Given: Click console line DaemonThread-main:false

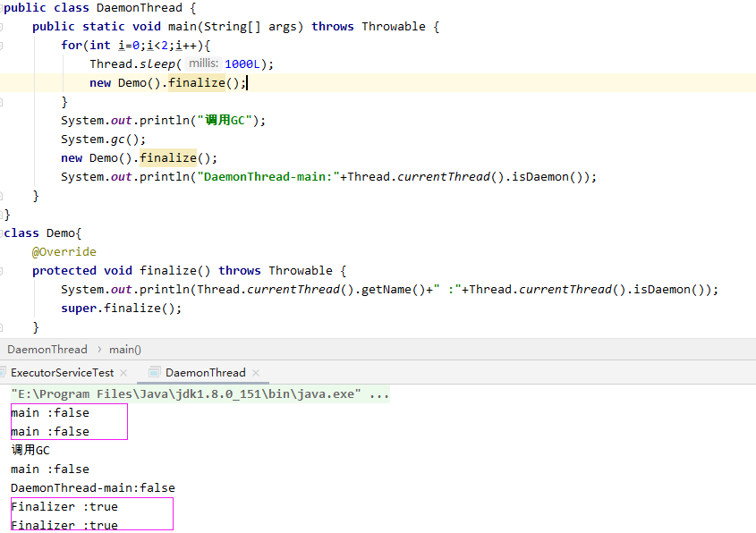Looking at the screenshot, I should point(93,487).
